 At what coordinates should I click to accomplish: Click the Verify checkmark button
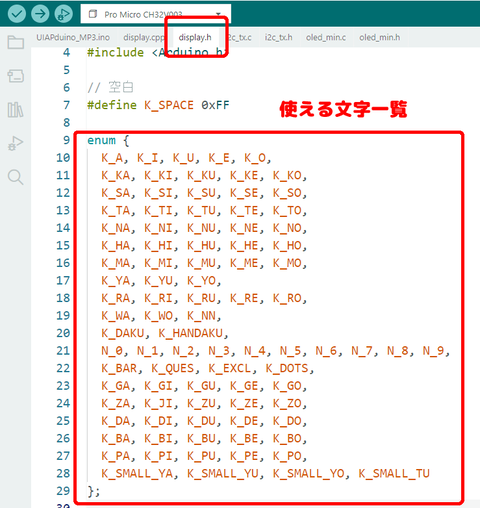[17, 14]
